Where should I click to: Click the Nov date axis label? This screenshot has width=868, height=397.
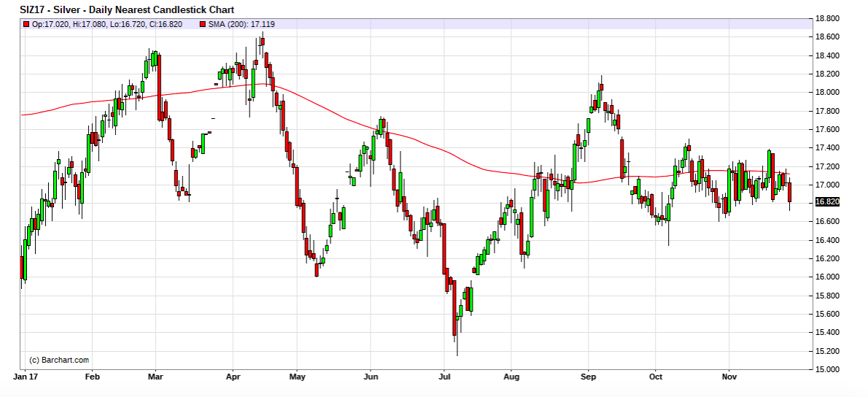(729, 377)
